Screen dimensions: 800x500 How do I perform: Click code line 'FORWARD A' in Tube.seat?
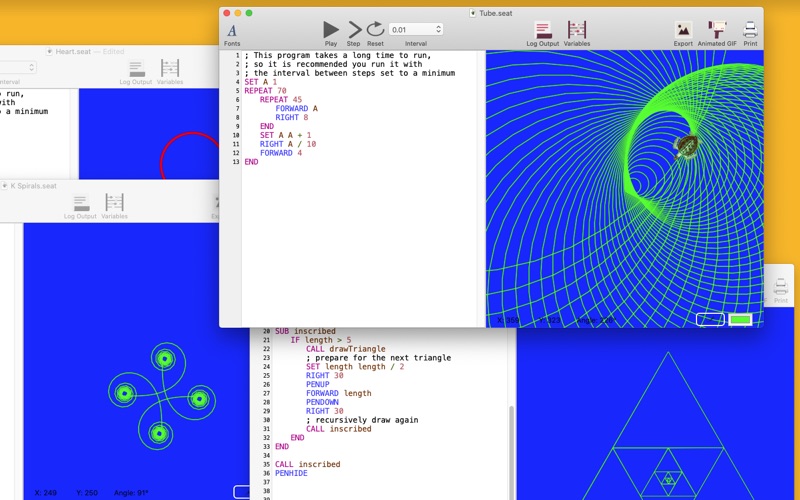coord(296,108)
